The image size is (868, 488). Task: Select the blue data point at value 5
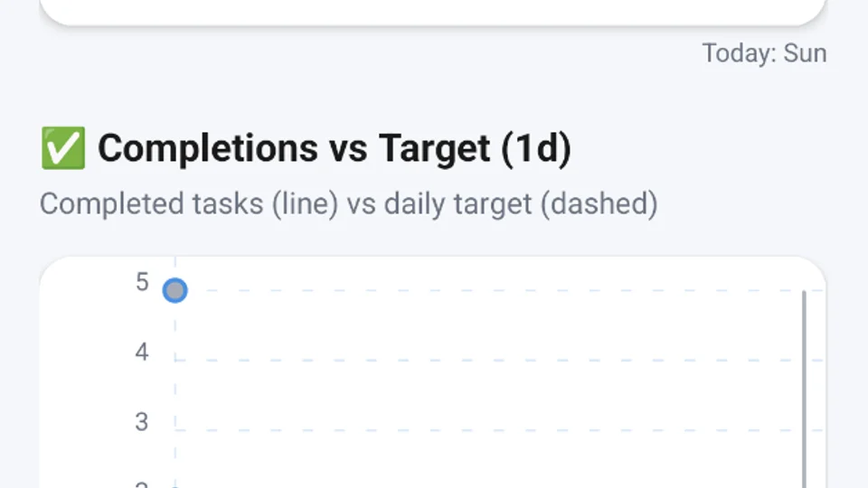coord(175,291)
